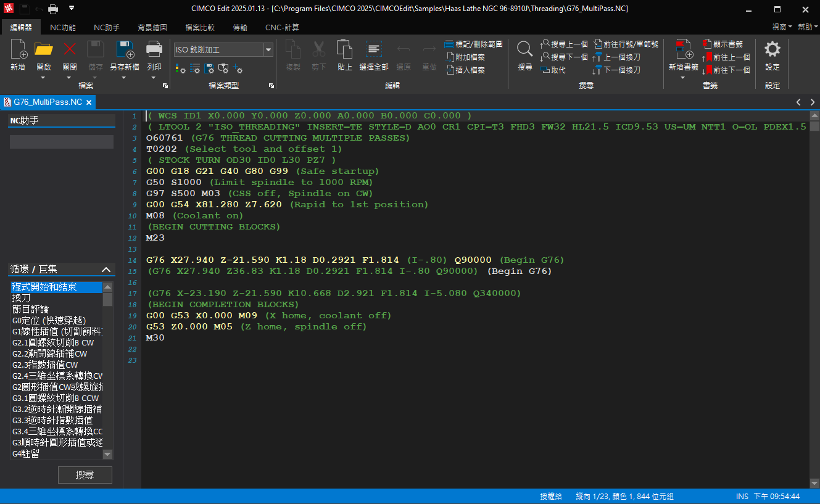Image resolution: width=820 pixels, height=504 pixels.
Task: Expand the arrow under 開啟
Action: (44, 78)
